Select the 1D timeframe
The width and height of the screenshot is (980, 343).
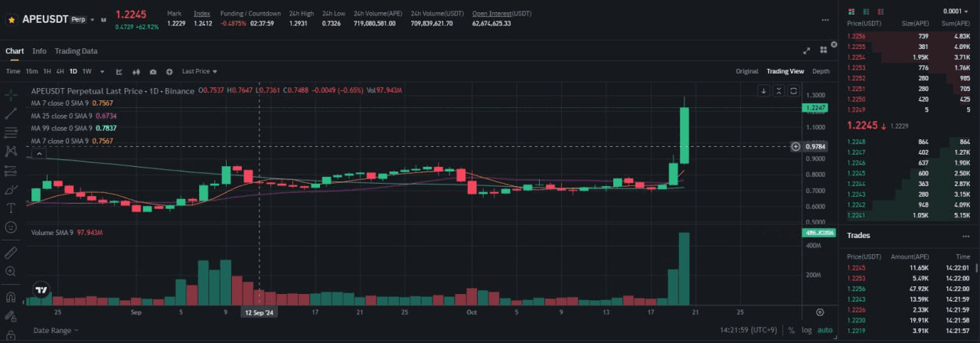[73, 71]
